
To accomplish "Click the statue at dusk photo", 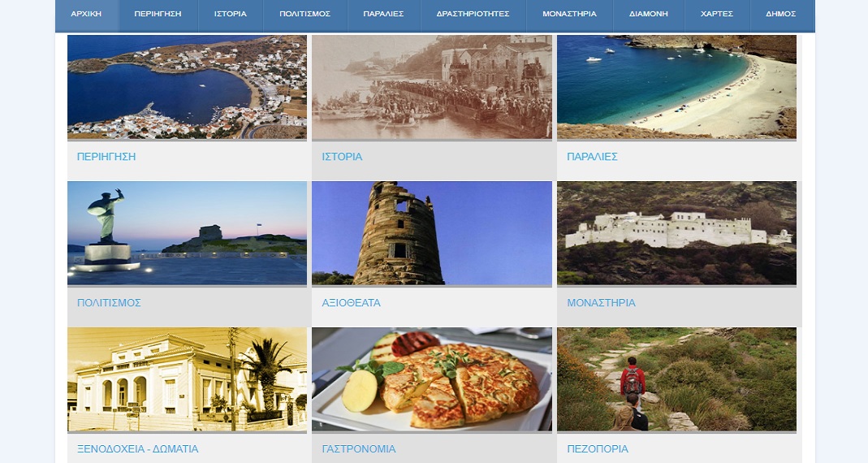I will (x=187, y=233).
